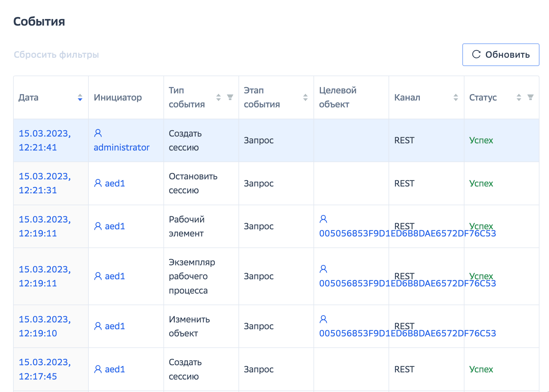Sort by Канал column arrows
This screenshot has width=549, height=392.
pos(456,98)
